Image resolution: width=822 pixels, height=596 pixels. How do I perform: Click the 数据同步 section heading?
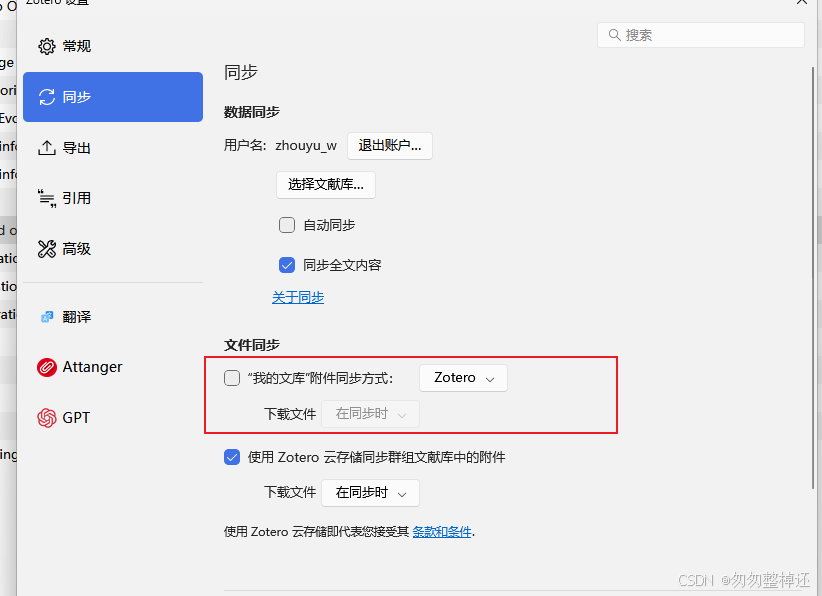pyautogui.click(x=252, y=112)
